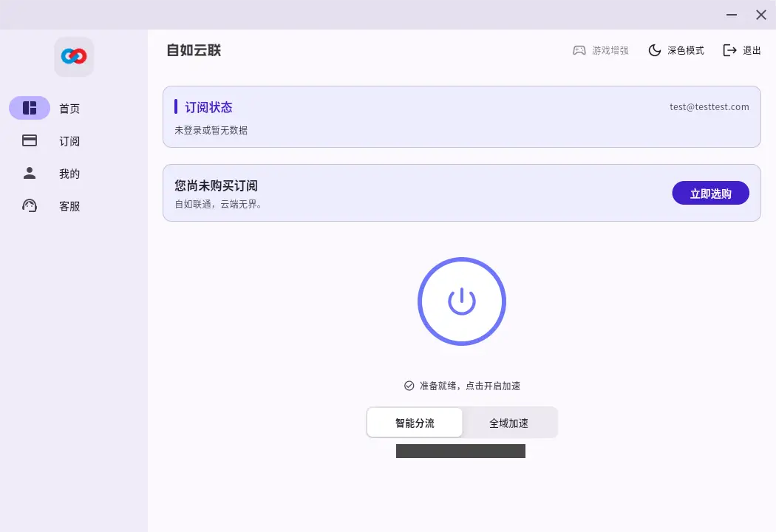Switch to the 全域加速 tab
776x532 pixels.
coord(509,422)
